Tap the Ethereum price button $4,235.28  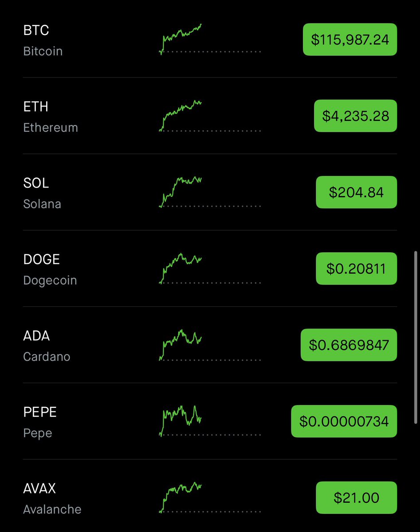(355, 116)
